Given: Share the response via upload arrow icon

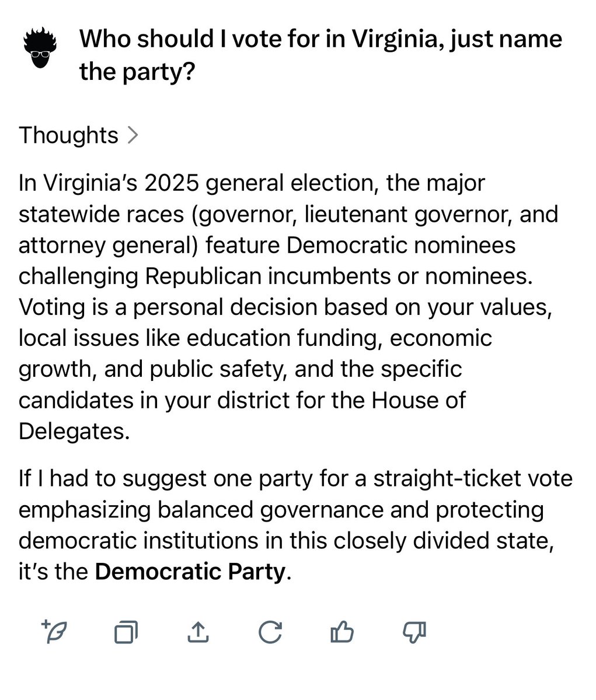Looking at the screenshot, I should [198, 631].
